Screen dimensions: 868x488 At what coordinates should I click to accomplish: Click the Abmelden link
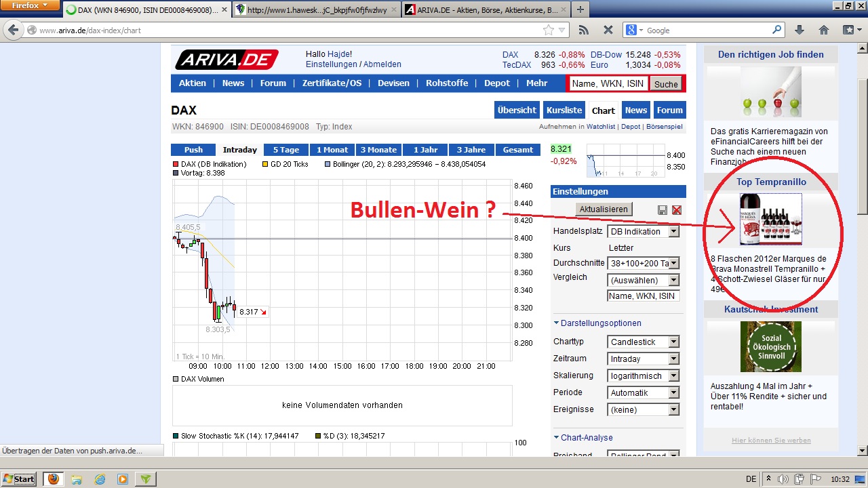coord(382,64)
